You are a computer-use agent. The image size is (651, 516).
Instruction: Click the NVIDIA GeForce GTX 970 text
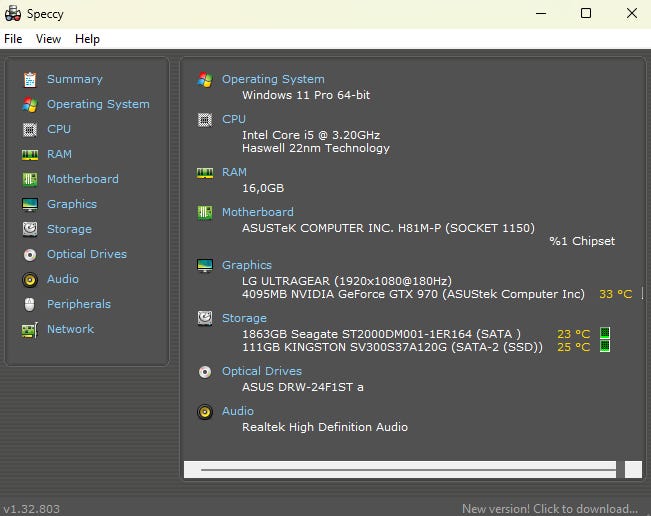[x=413, y=294]
